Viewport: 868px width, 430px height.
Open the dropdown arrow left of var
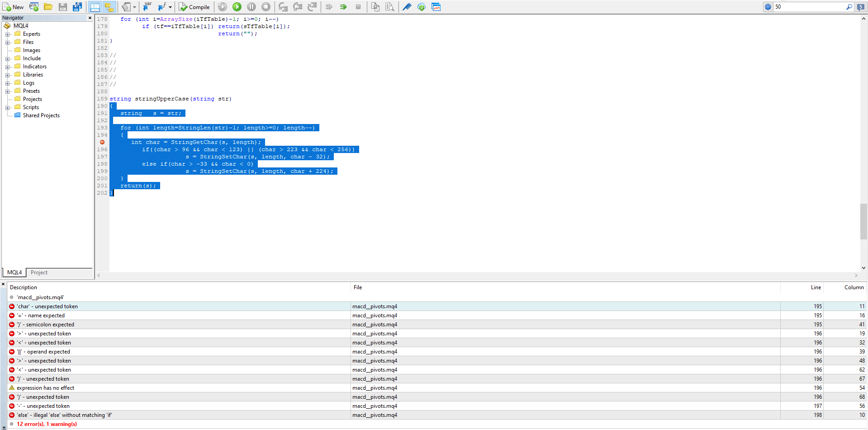(x=134, y=7)
